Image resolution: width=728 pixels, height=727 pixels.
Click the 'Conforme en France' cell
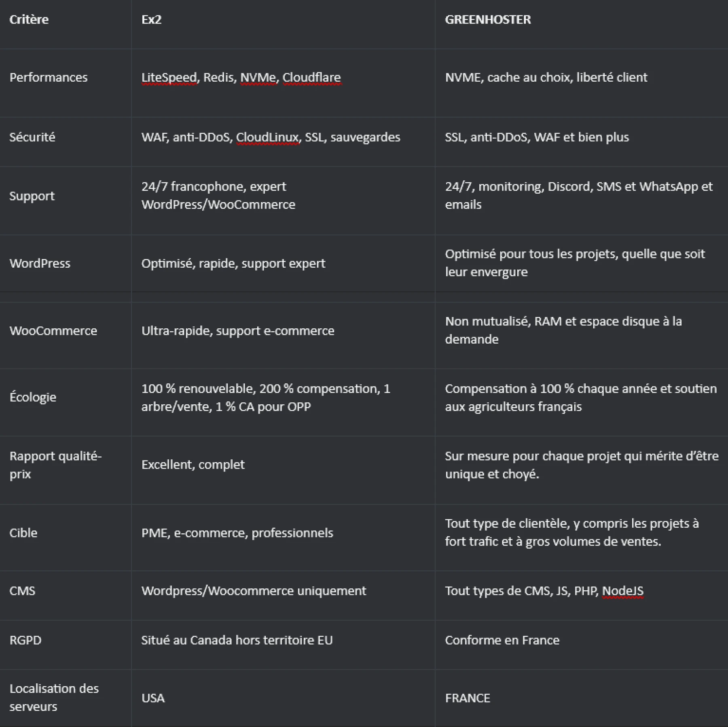coord(502,640)
